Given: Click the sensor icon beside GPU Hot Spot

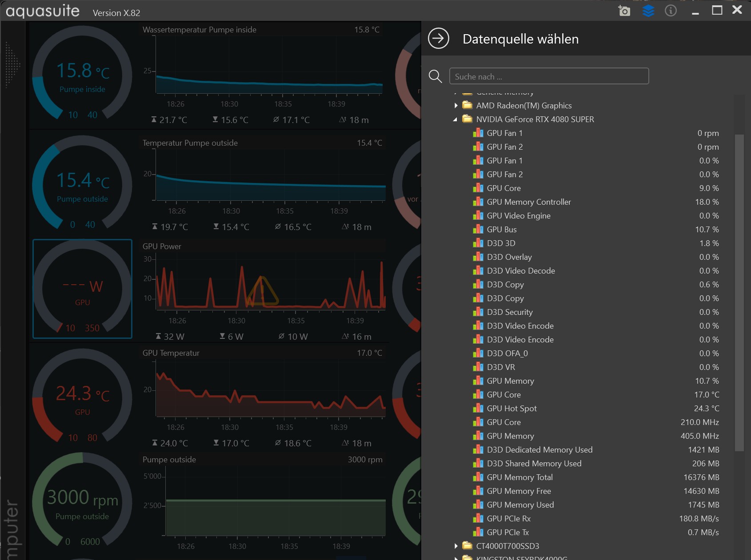Looking at the screenshot, I should 478,409.
